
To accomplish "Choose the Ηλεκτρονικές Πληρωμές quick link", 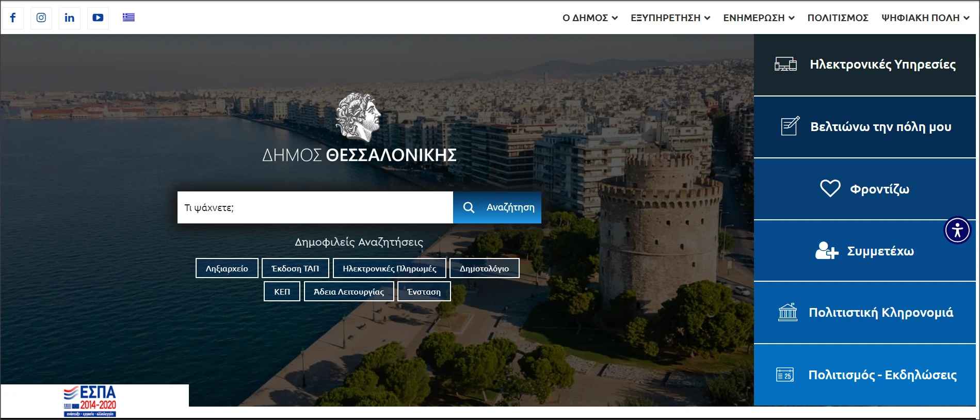I will 389,268.
